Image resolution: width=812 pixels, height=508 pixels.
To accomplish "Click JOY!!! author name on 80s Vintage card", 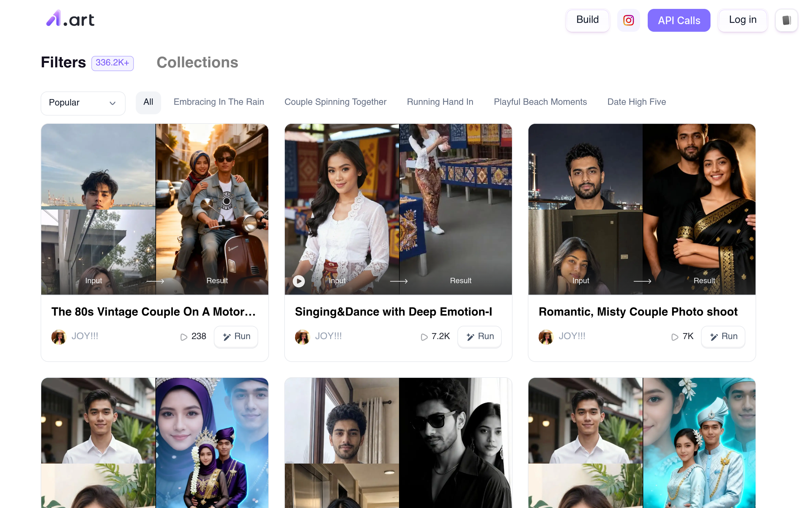I will 85,336.
